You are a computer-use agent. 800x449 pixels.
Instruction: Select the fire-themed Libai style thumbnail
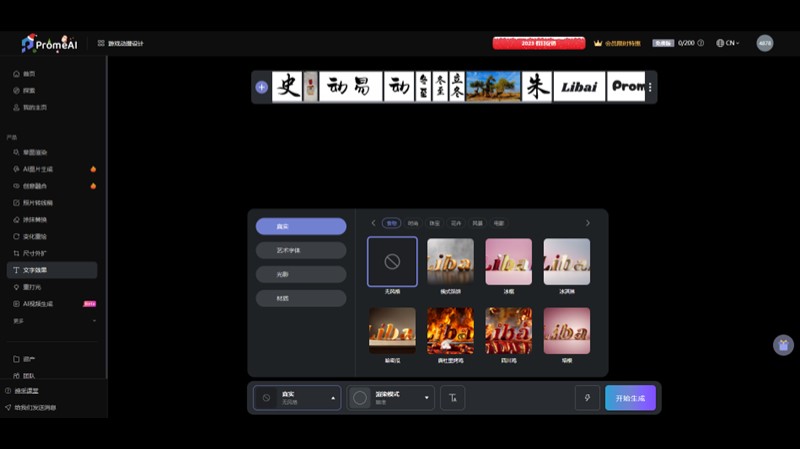450,330
